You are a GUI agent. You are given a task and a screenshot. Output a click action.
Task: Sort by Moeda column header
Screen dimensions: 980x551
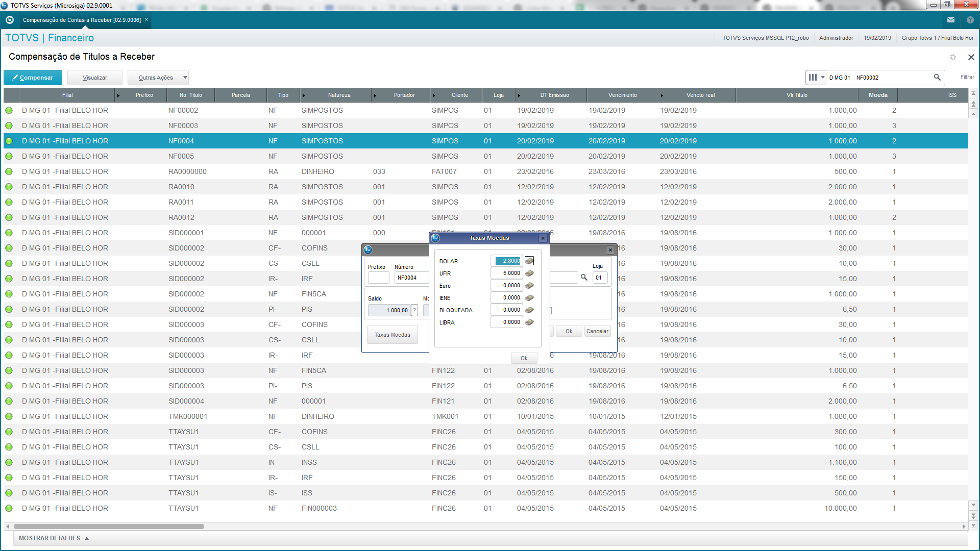click(x=878, y=95)
